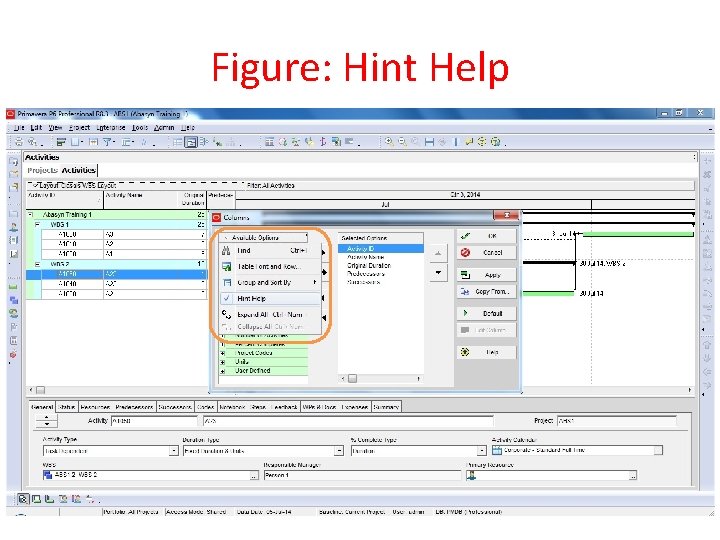Click the filter funnel toolbar icon

tap(107, 142)
